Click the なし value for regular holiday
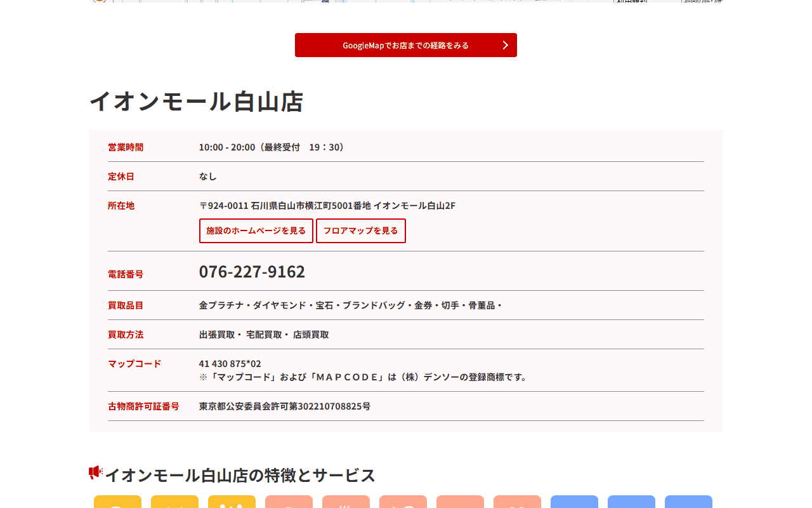Screen dimensions: 812x508 [x=208, y=177]
